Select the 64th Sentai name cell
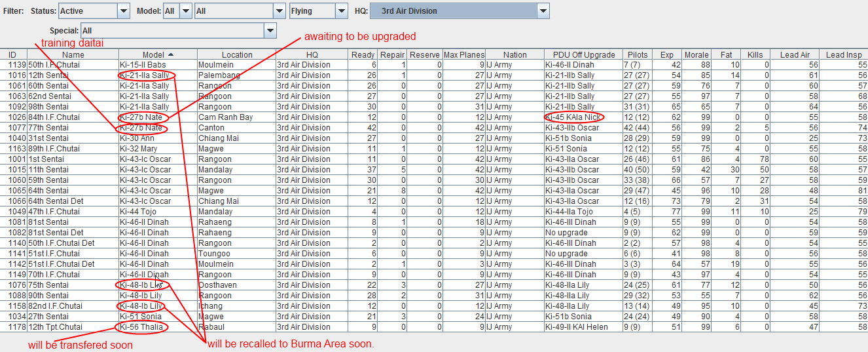Screen dimensions: 868x352 (73, 191)
